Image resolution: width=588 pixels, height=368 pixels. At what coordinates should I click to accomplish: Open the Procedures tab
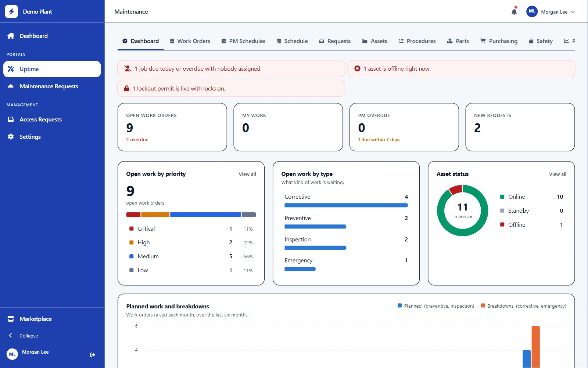(x=417, y=41)
